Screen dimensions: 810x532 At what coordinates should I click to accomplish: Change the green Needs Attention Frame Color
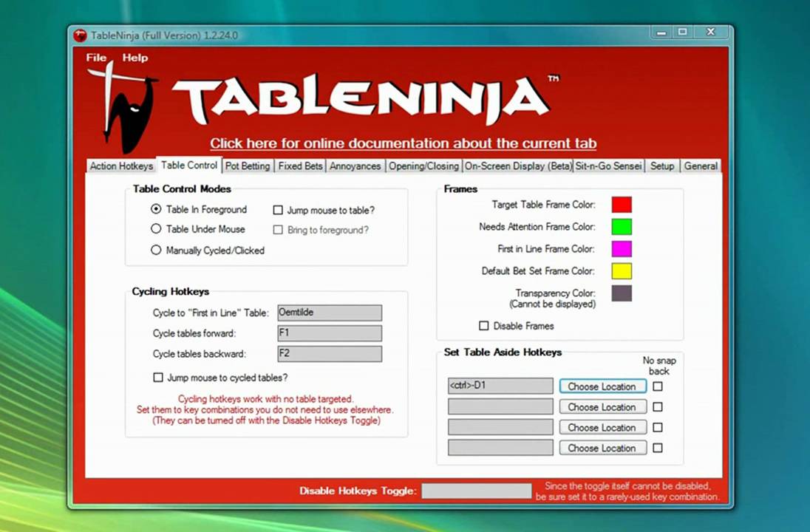(622, 227)
